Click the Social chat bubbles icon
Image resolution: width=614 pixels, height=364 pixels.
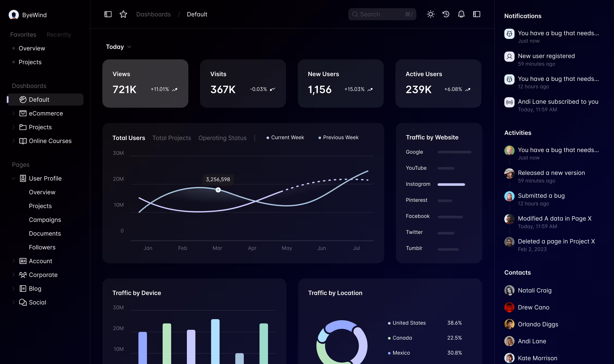pos(23,302)
